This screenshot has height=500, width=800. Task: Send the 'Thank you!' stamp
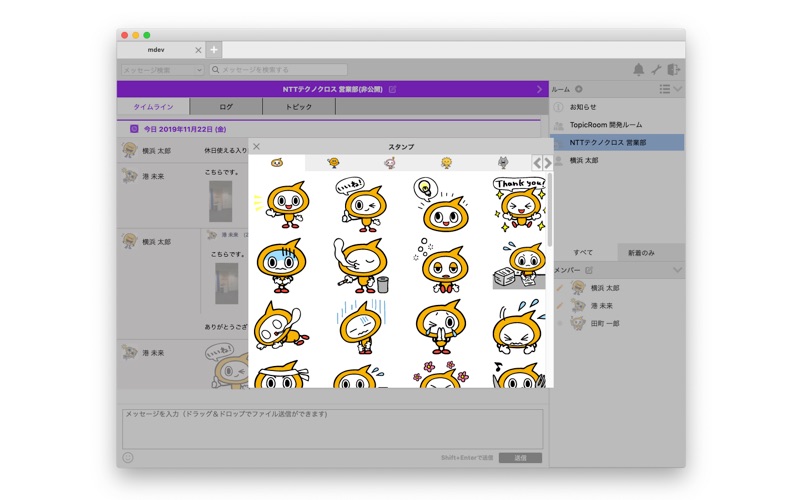pos(519,204)
